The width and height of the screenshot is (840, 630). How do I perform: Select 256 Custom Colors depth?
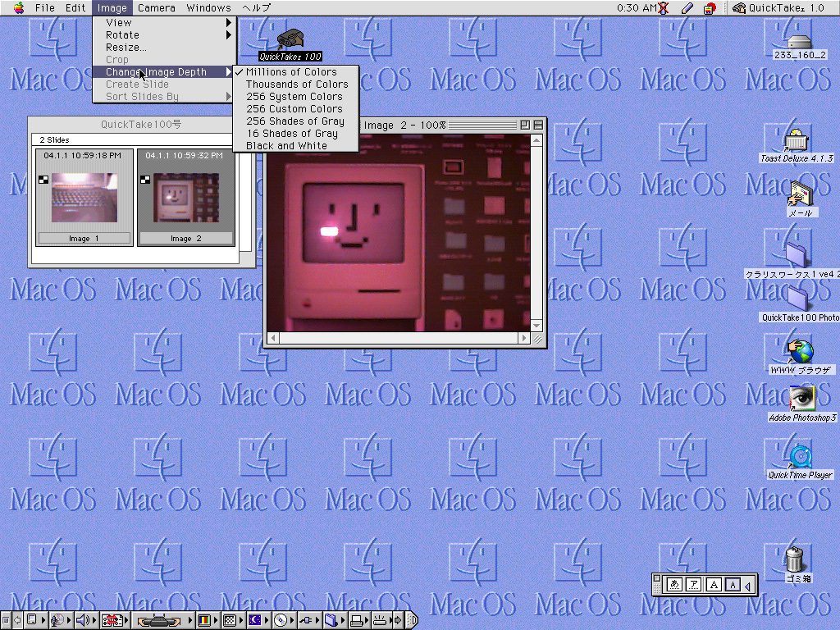(x=295, y=109)
